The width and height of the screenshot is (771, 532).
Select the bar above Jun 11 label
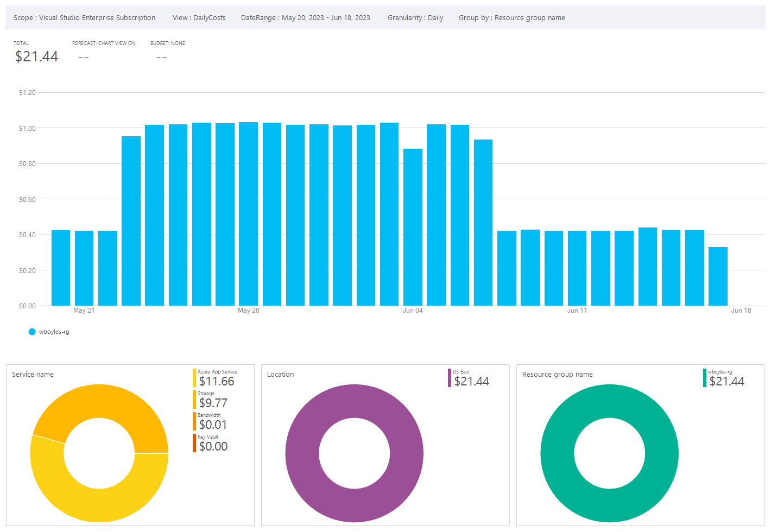click(x=577, y=268)
